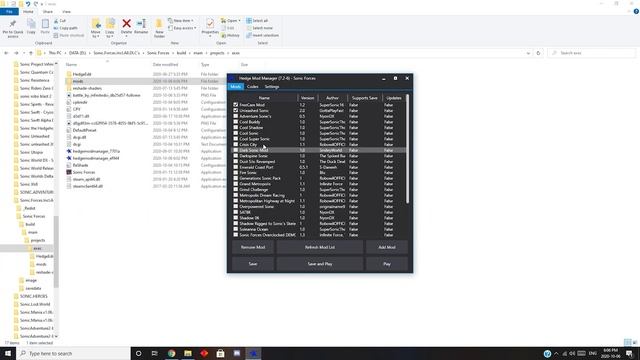Click the Supports Save column header

364,98
